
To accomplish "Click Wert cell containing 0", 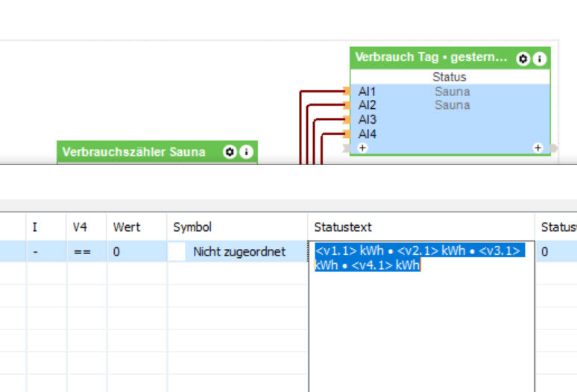I will click(x=137, y=252).
